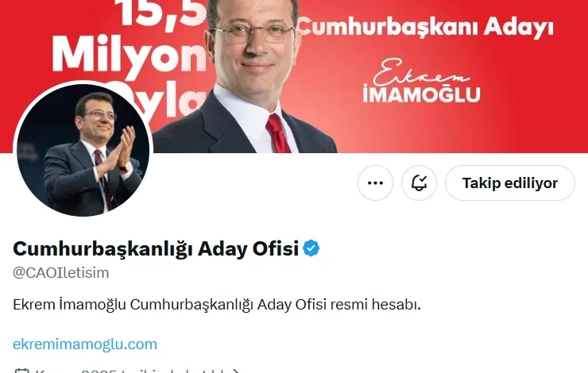The width and height of the screenshot is (588, 373).
Task: Open the three-dot more options menu
Action: (375, 183)
